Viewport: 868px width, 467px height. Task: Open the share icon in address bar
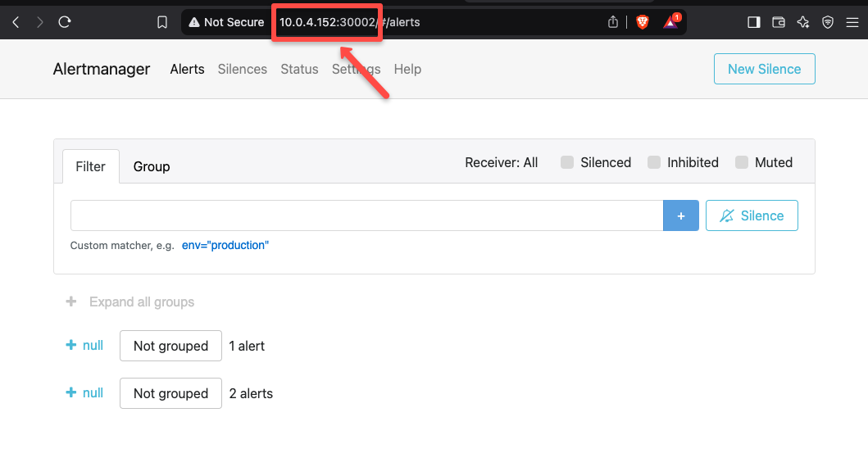(x=613, y=22)
